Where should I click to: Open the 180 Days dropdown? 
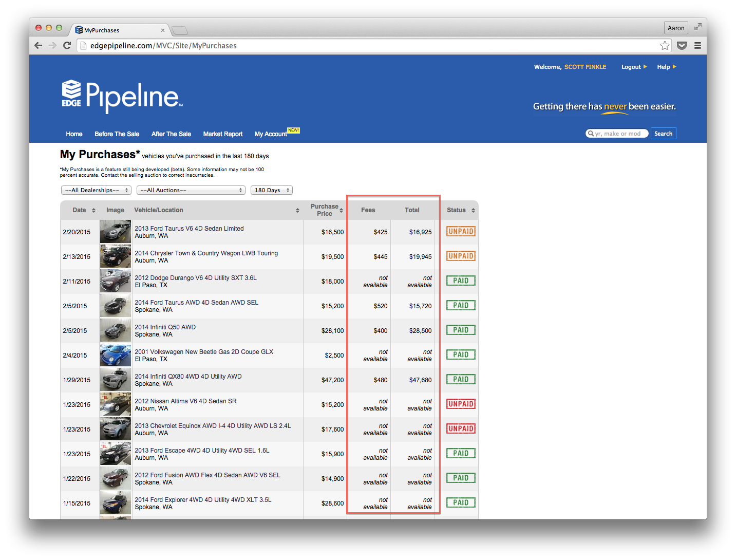[x=272, y=190]
